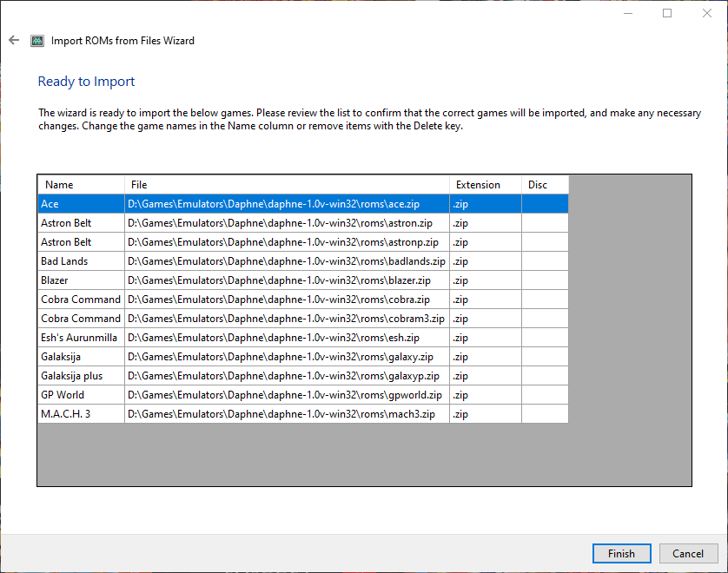Cancel the import wizard
The height and width of the screenshot is (573, 728).
687,553
